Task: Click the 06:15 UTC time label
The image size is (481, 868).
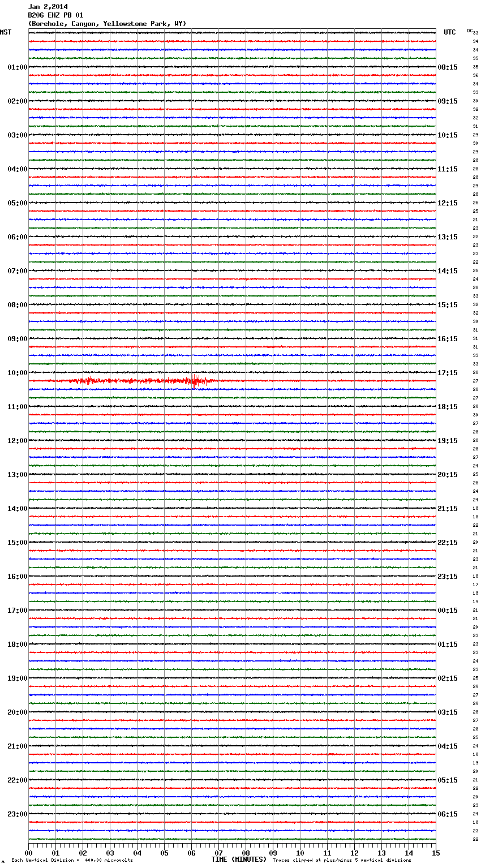Action: [448, 814]
